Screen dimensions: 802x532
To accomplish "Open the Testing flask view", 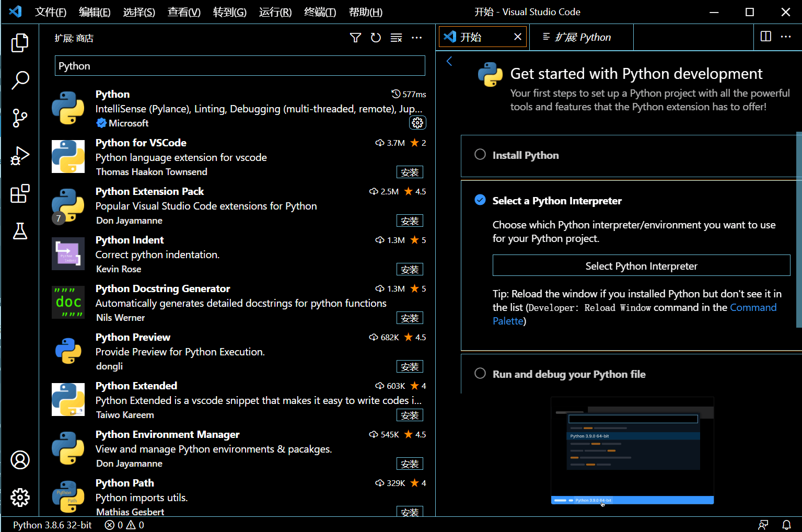I will point(20,231).
